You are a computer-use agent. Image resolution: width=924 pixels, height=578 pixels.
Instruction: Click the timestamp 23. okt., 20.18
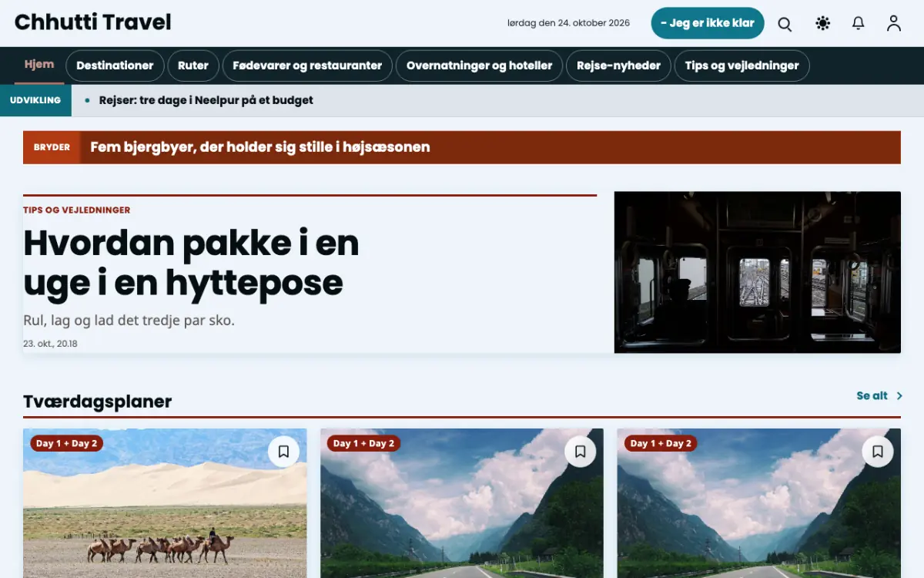click(50, 344)
